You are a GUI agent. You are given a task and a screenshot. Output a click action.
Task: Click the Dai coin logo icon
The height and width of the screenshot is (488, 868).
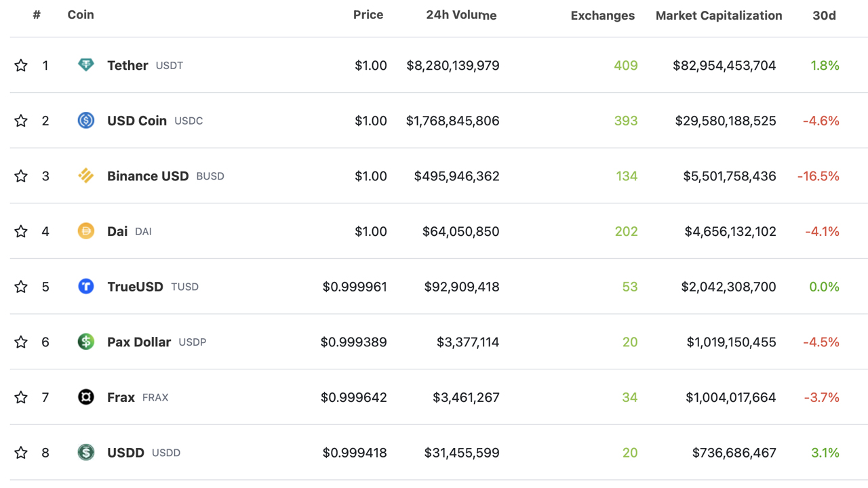coord(86,231)
